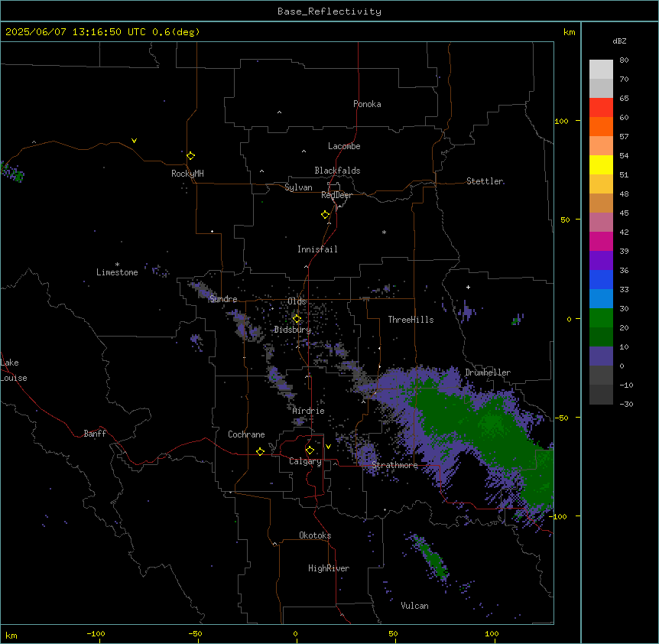Select the Drumheller label

pos(488,372)
